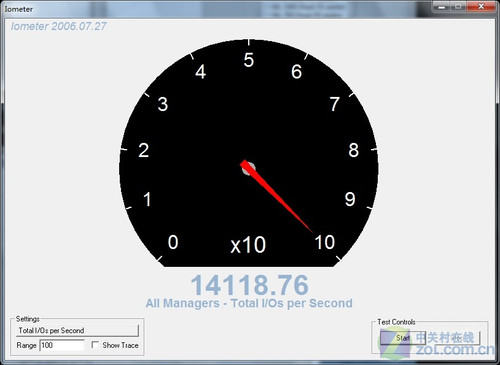Click the 14118.76 numeric readout
Image resolution: width=500 pixels, height=365 pixels.
coord(250,285)
